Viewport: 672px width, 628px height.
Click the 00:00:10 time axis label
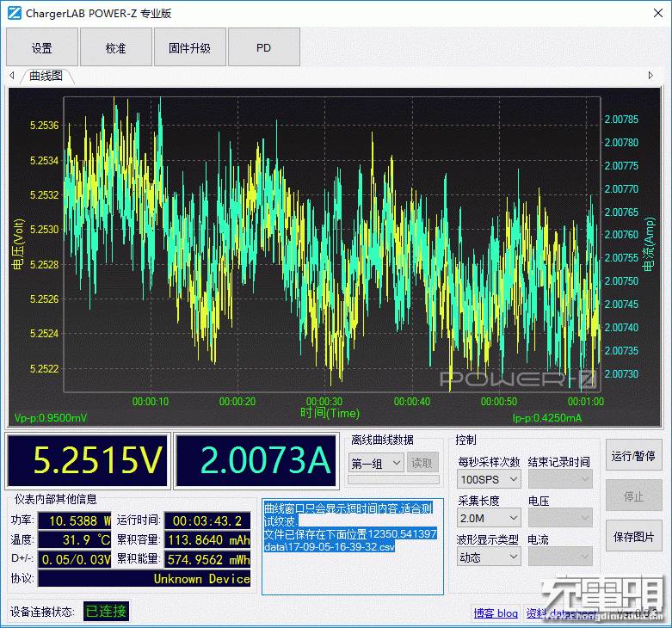pos(151,402)
